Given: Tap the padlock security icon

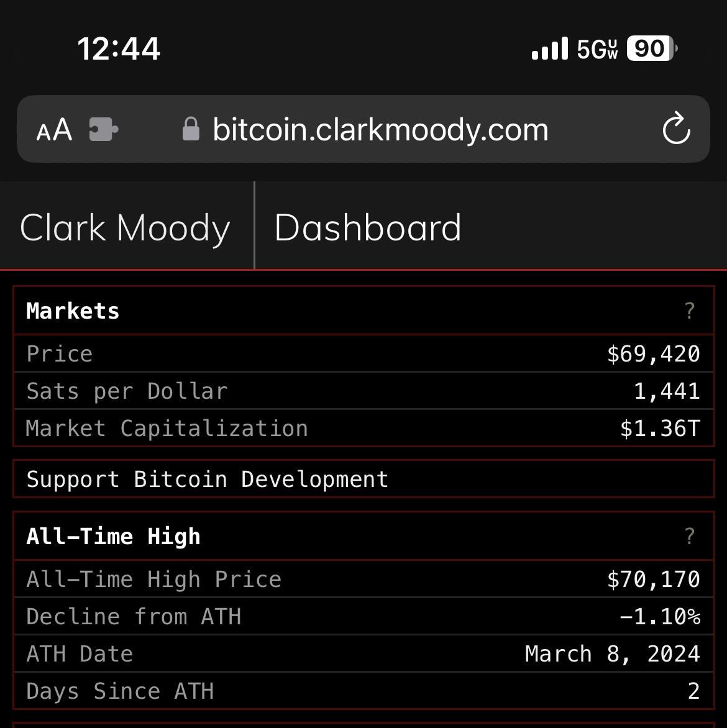Looking at the screenshot, I should [191, 129].
